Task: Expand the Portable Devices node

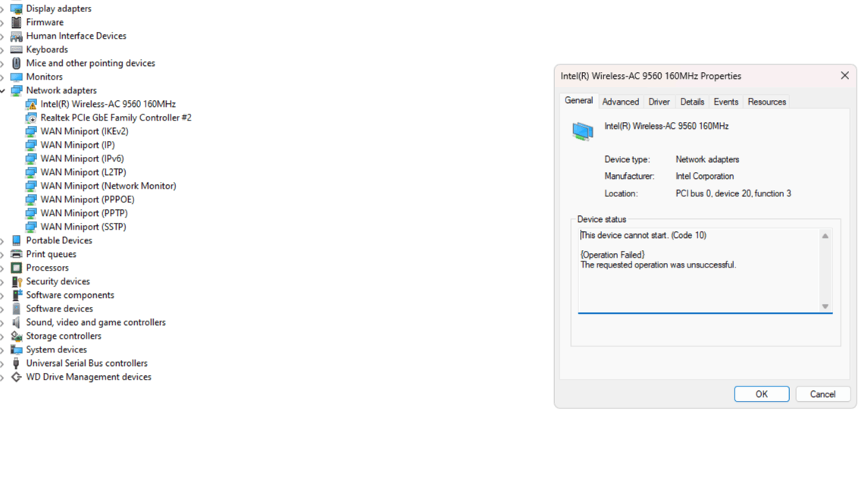Action: pos(2,241)
